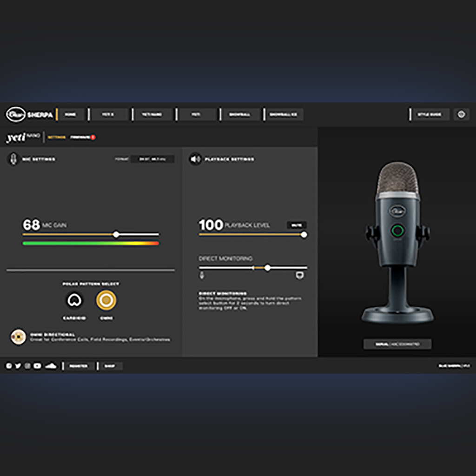The height and width of the screenshot is (476, 476).
Task: Click the Mic Gain slider handle
Action: coord(116,234)
